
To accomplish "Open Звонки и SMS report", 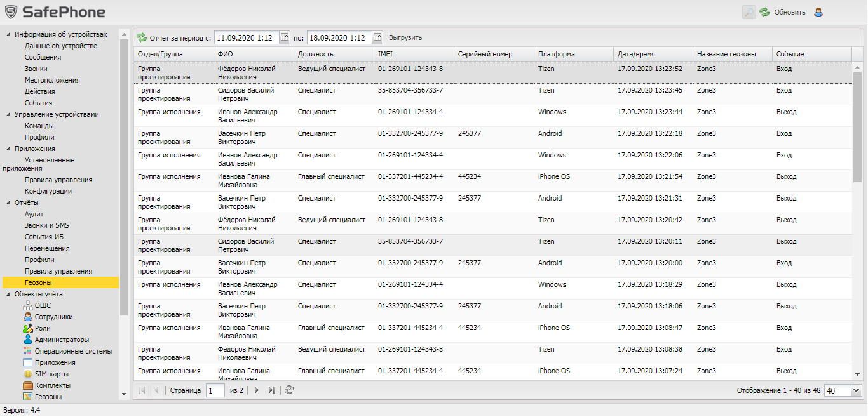I will point(47,225).
